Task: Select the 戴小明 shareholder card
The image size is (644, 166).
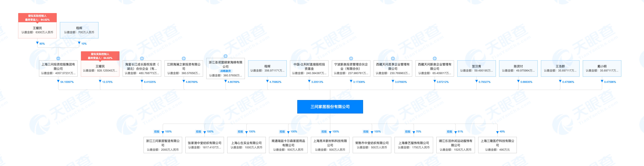Action: click(x=602, y=68)
